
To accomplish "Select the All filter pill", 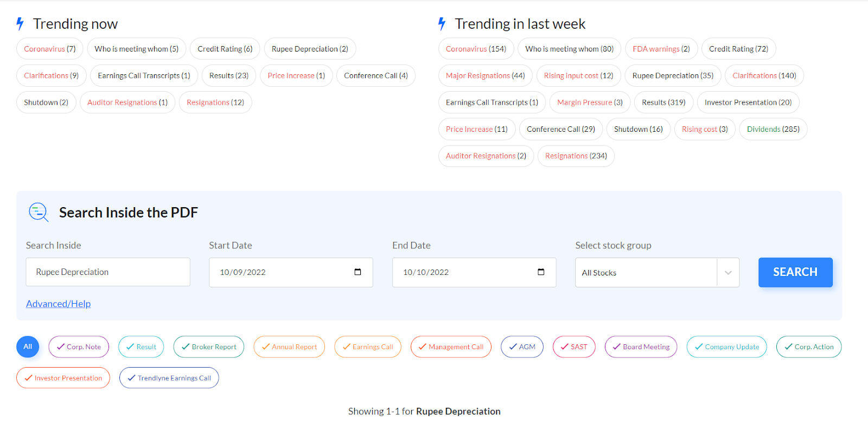I will (28, 346).
